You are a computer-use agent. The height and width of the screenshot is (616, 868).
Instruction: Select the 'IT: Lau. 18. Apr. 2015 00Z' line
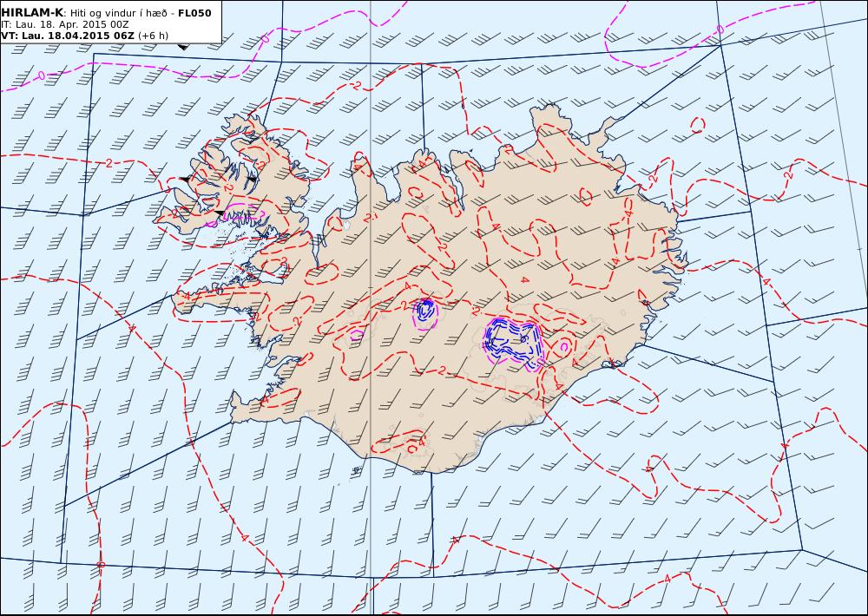[x=65, y=24]
